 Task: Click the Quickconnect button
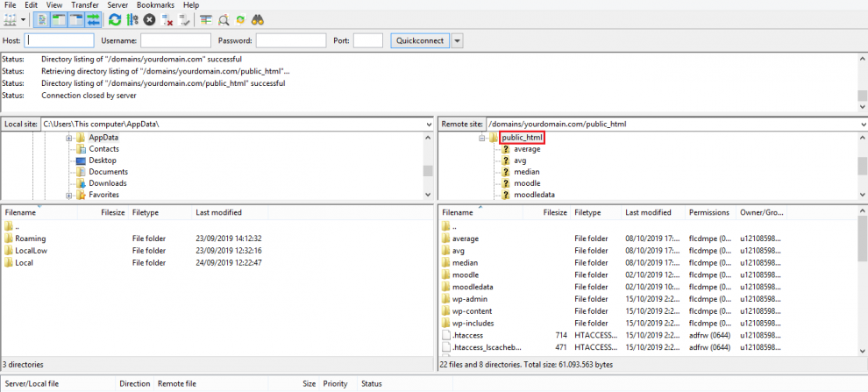click(x=420, y=40)
